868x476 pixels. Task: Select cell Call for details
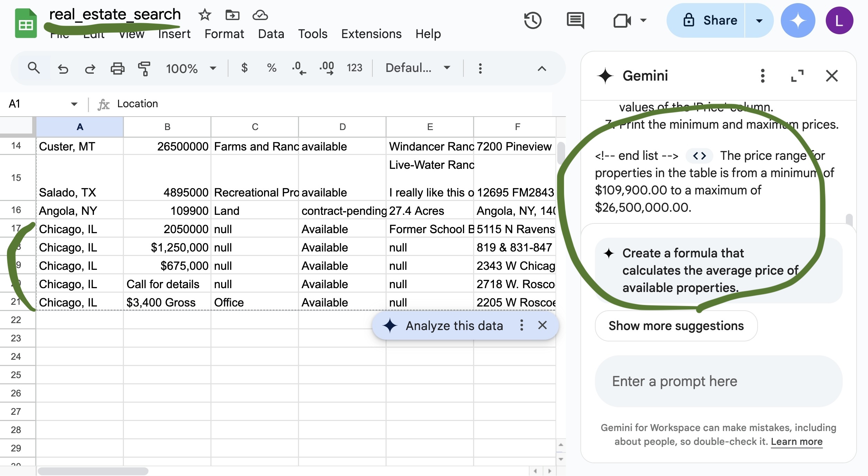click(x=167, y=284)
